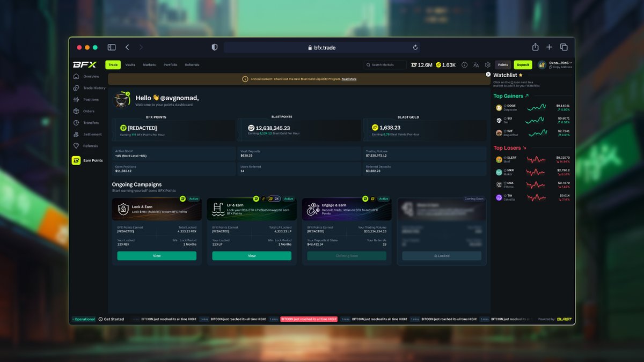Image resolution: width=644 pixels, height=362 pixels.
Task: Click the wallet avatar icon
Action: (542, 65)
